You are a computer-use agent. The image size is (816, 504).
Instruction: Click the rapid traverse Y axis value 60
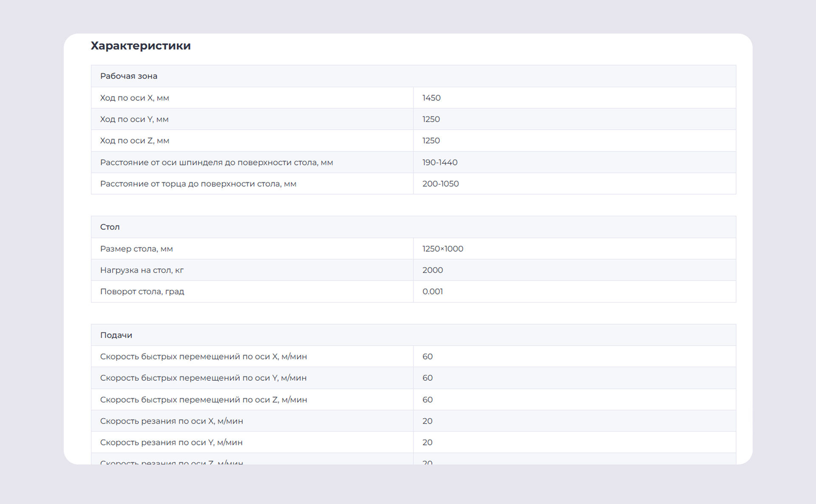pos(428,378)
